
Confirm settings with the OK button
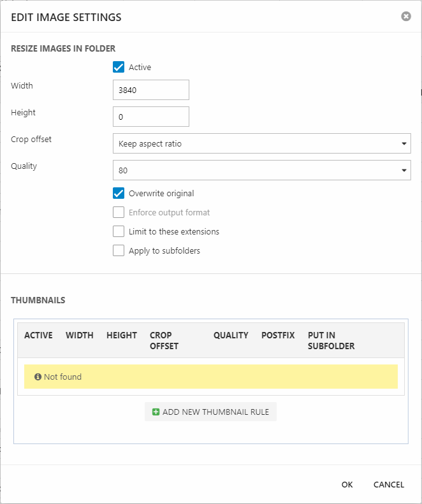pos(347,484)
